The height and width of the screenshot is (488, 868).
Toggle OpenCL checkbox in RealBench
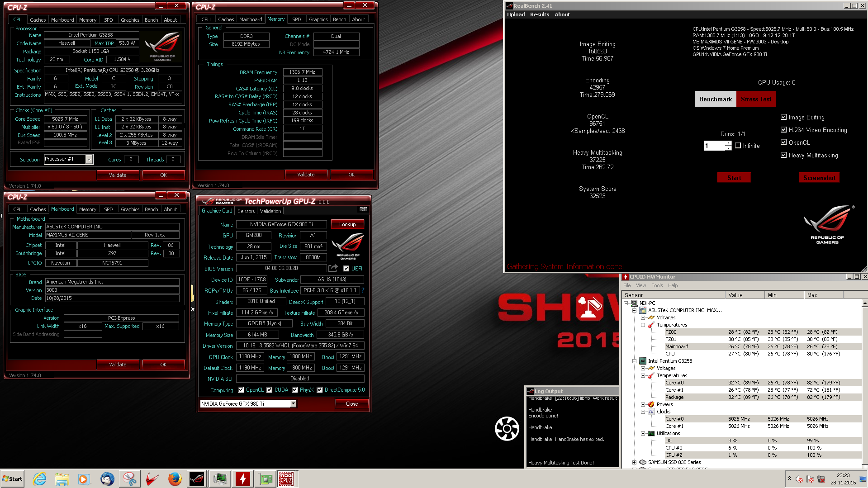(x=783, y=142)
